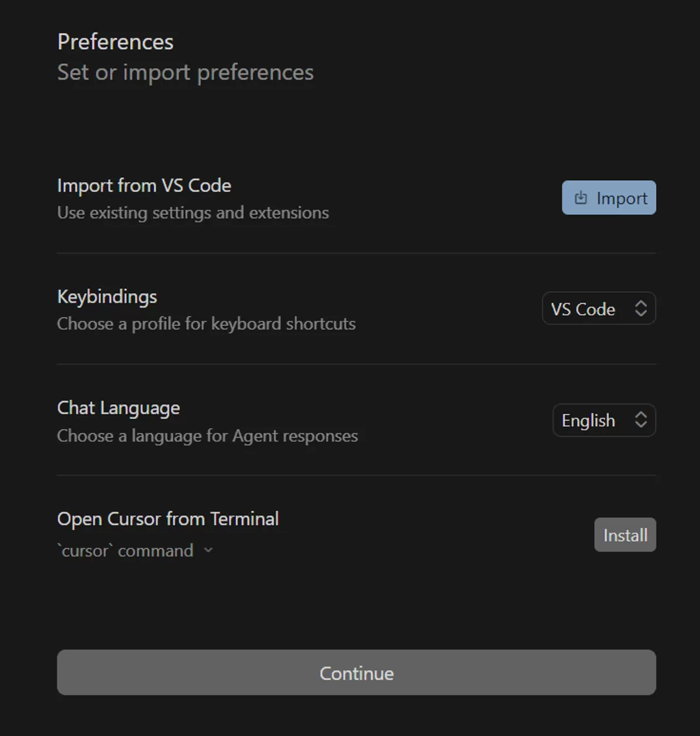Click the Chat Language section label
Image resolution: width=700 pixels, height=736 pixels.
(119, 408)
